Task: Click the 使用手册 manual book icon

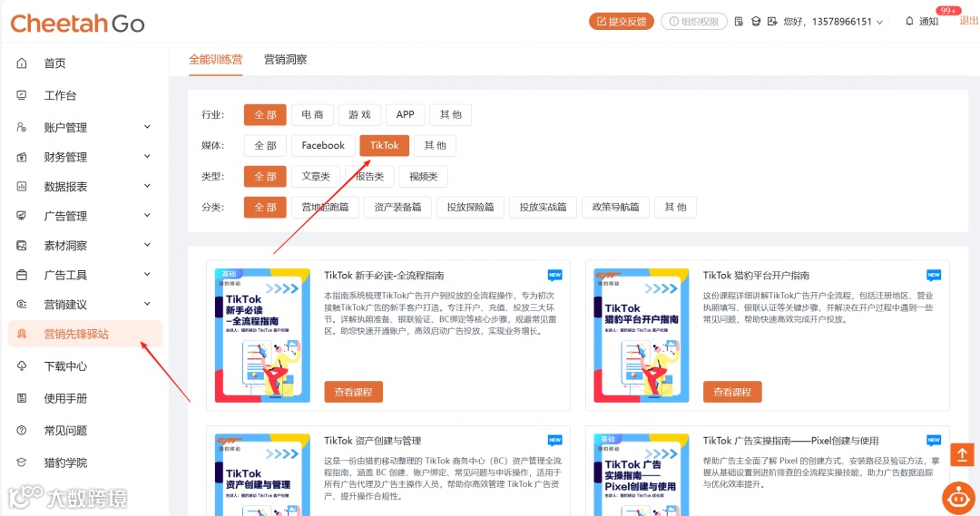Action: click(22, 398)
